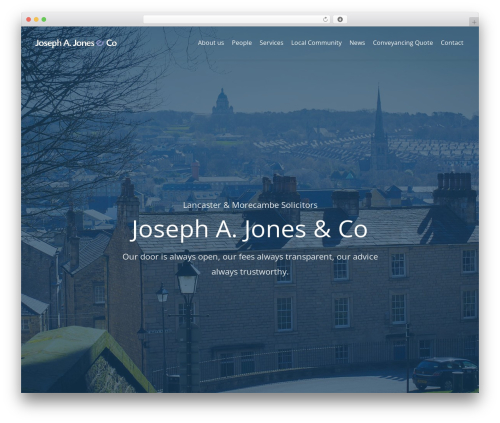This screenshot has width=500, height=423.
Task: Select Local Community in the navigation
Action: (x=316, y=43)
